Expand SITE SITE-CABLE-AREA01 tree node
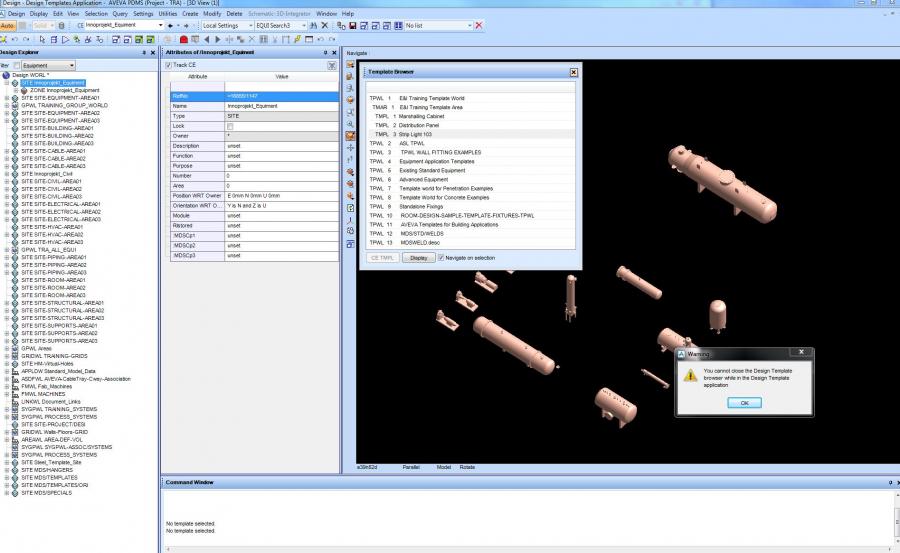This screenshot has width=900, height=553. [7, 151]
